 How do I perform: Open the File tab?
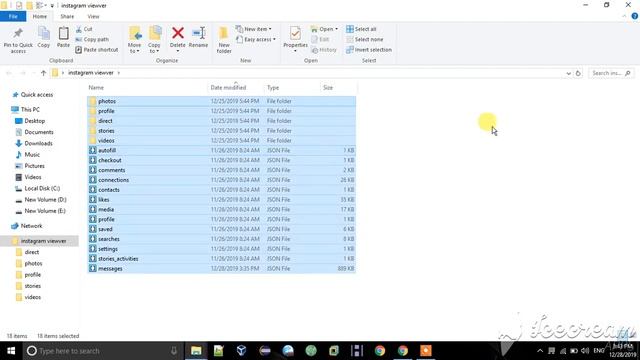point(13,16)
